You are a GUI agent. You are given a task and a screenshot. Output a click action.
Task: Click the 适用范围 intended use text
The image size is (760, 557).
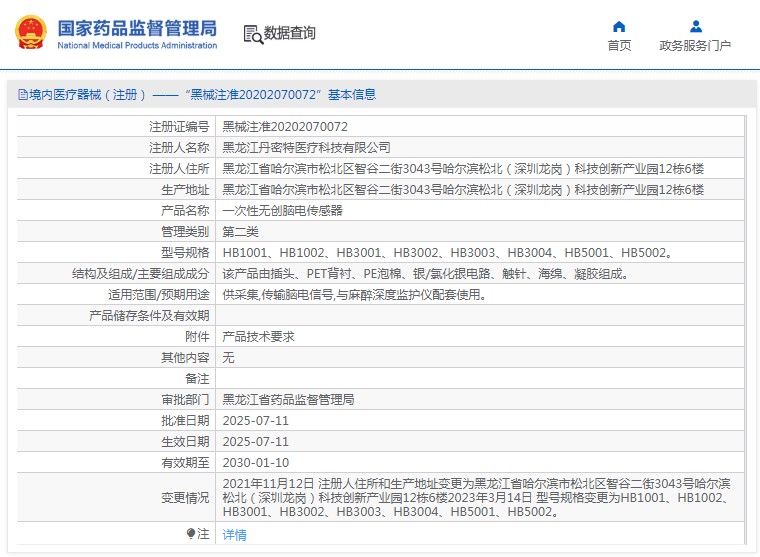[354, 295]
